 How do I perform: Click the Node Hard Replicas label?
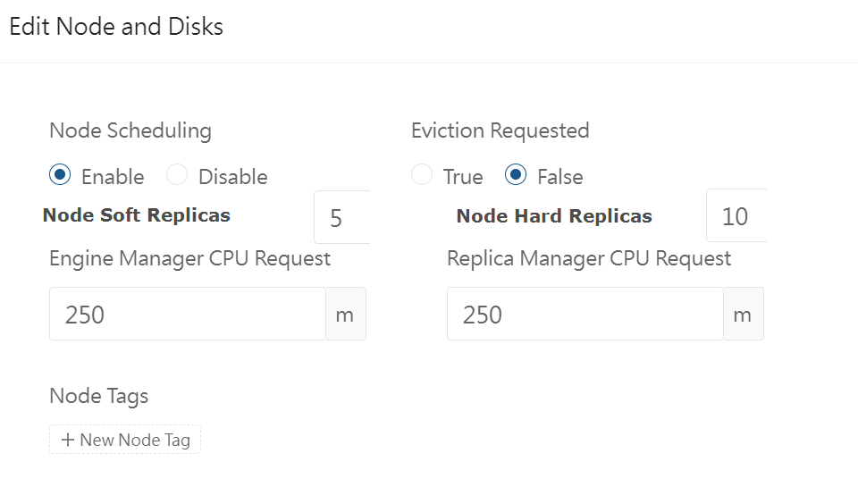(554, 216)
